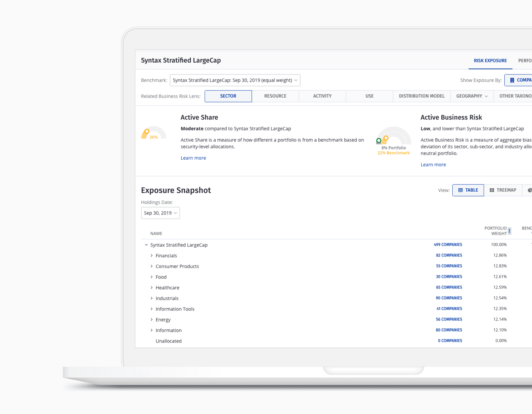This screenshot has width=532, height=414.
Task: Open the Geography lens dropdown
Action: point(472,96)
